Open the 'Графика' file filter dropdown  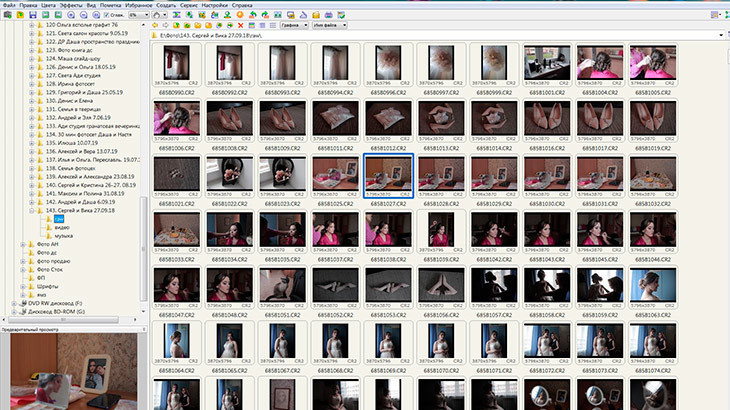point(295,26)
